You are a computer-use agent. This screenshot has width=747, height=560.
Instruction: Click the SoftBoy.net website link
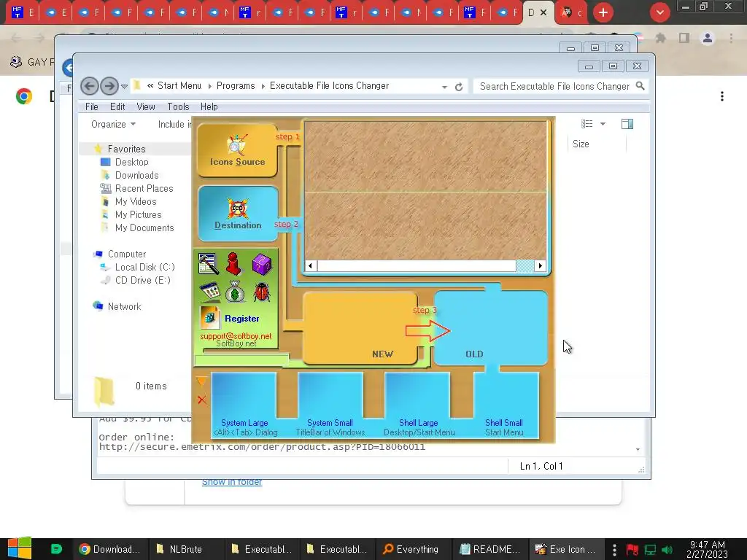[x=236, y=343]
